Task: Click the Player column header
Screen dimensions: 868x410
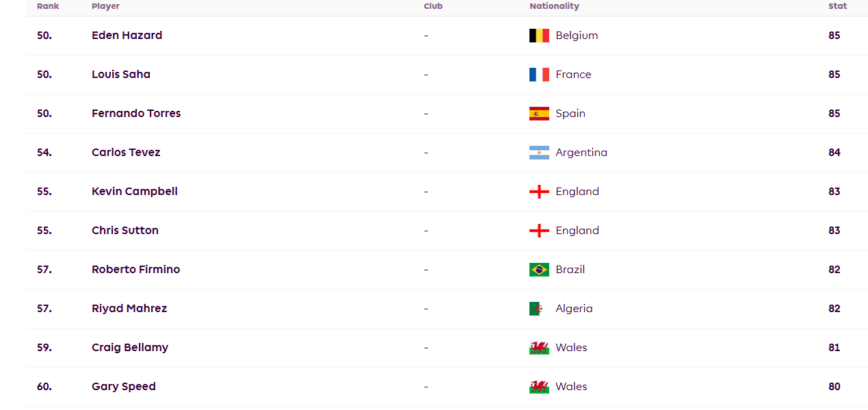Action: (105, 6)
